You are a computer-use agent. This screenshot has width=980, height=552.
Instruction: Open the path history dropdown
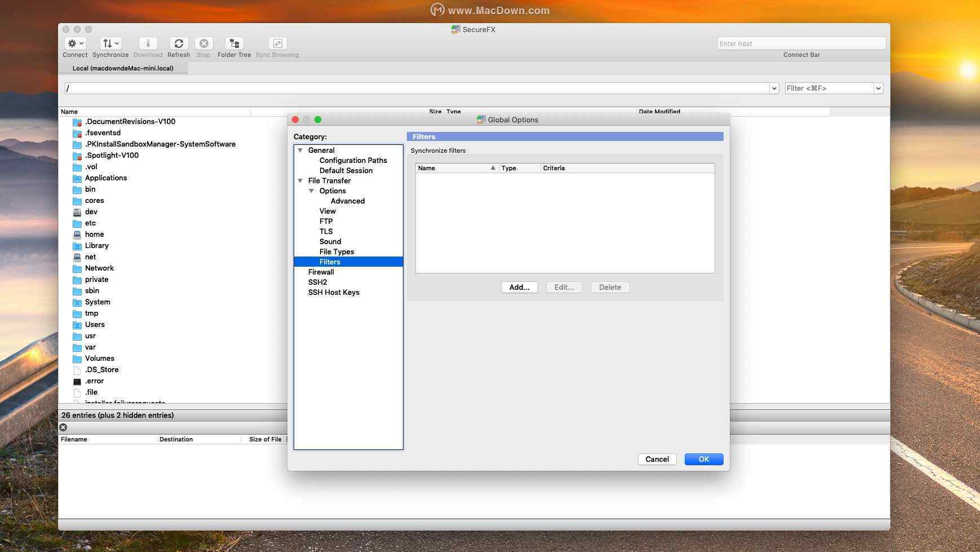pos(774,88)
